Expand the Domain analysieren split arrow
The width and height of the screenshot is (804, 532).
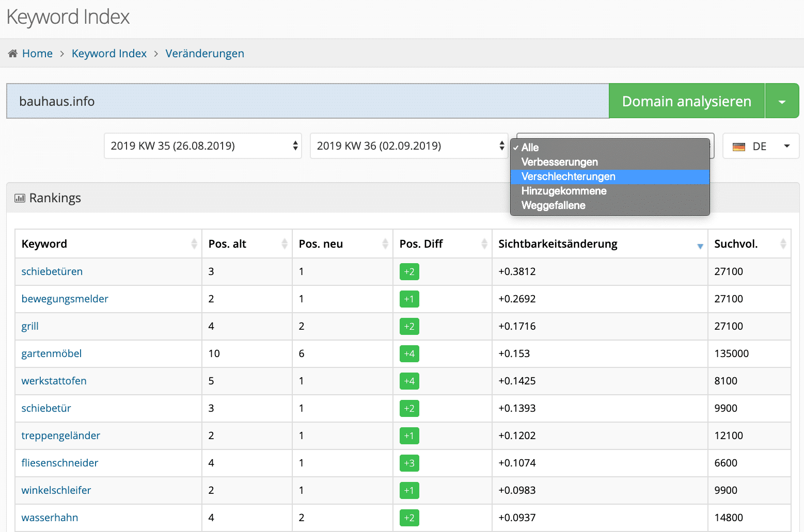pos(782,101)
